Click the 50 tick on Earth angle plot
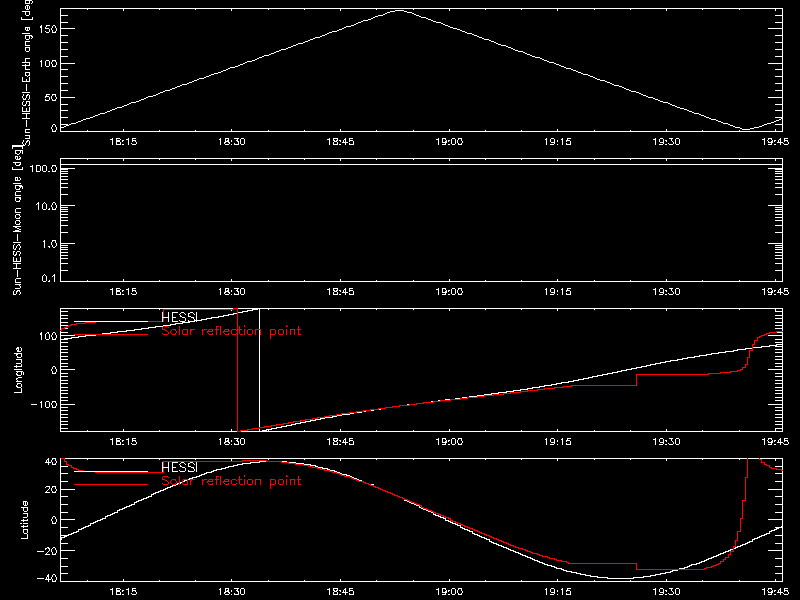Screen dimensions: 800x600 click(x=51, y=97)
